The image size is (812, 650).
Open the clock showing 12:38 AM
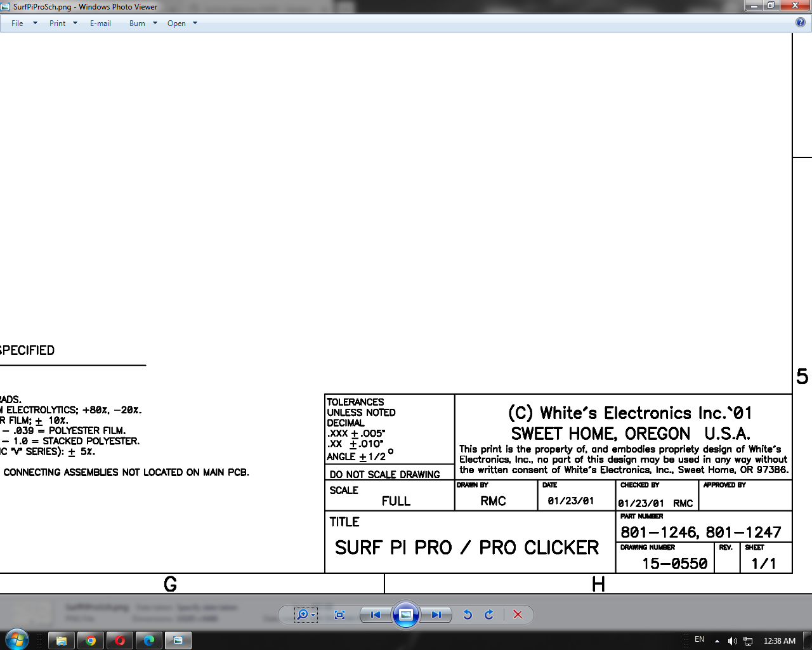(x=780, y=641)
